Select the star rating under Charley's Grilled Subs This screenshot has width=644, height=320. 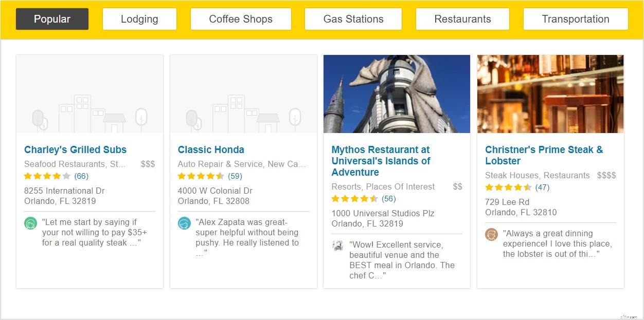(46, 176)
